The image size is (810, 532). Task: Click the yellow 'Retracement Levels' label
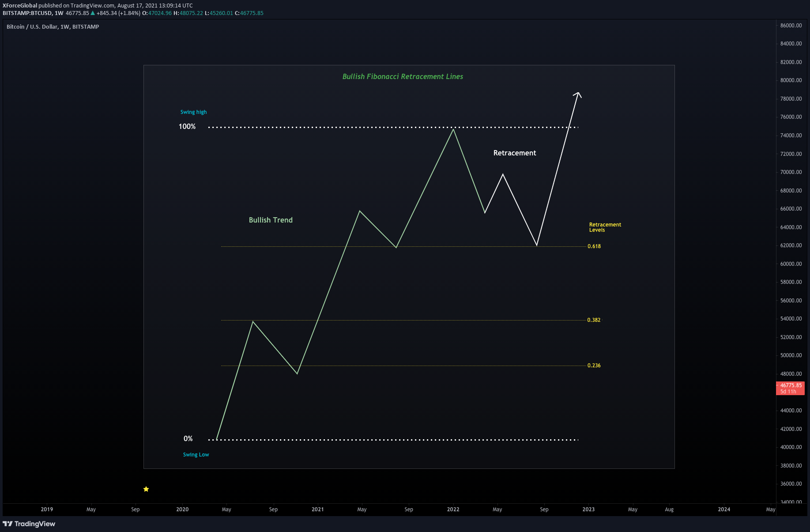tap(605, 227)
